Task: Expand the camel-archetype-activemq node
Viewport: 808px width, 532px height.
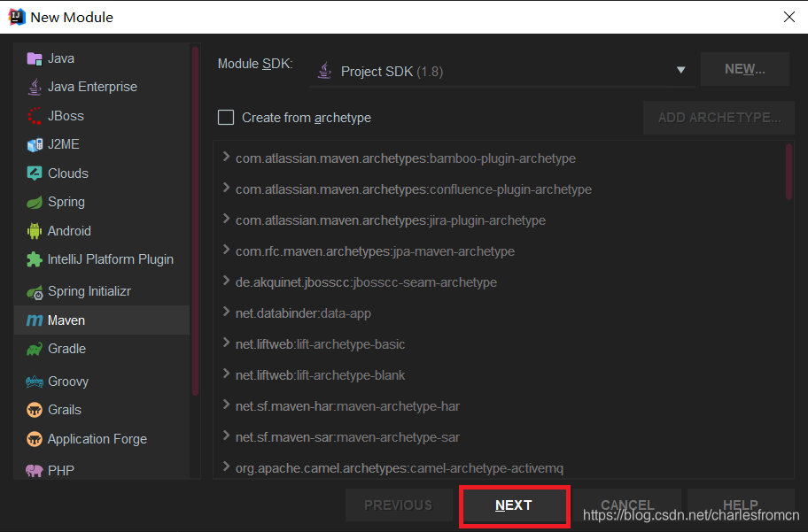Action: (x=226, y=466)
